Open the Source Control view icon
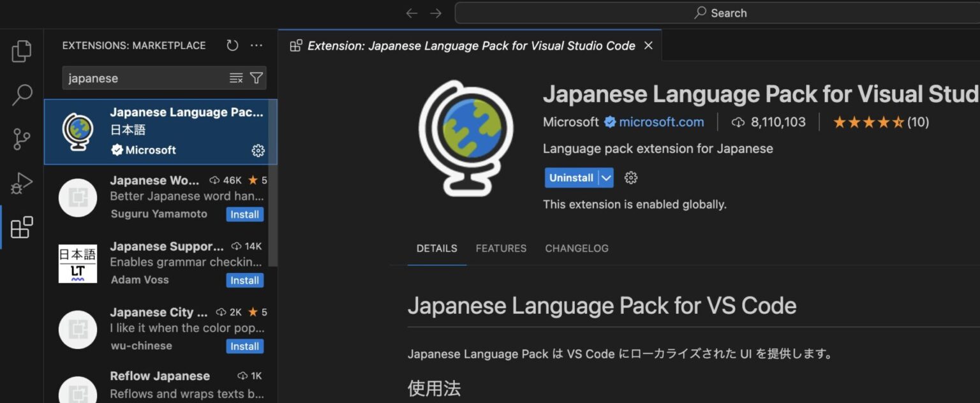Viewport: 980px width, 403px height. coord(21,138)
